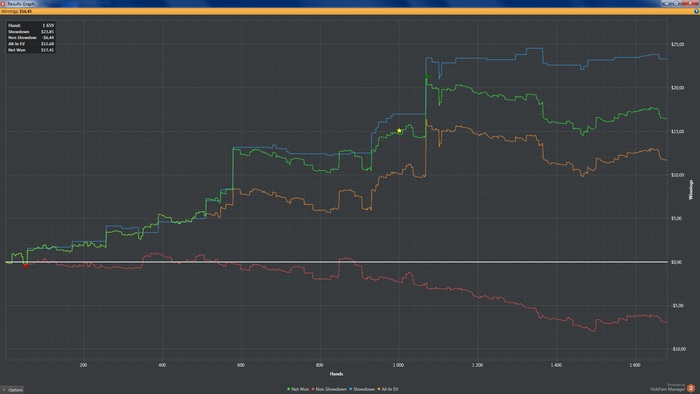Image resolution: width=700 pixels, height=394 pixels.
Task: Minimize the Results Graph window
Action: pyautogui.click(x=667, y=3)
